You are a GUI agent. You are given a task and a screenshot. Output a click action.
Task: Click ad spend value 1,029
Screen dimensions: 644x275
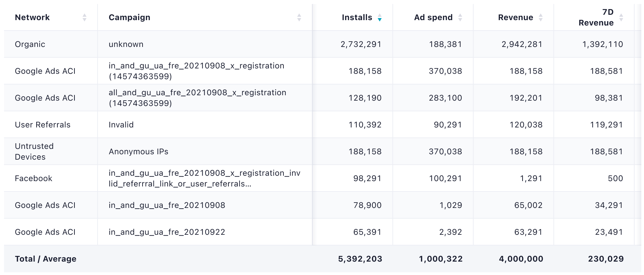pos(451,205)
